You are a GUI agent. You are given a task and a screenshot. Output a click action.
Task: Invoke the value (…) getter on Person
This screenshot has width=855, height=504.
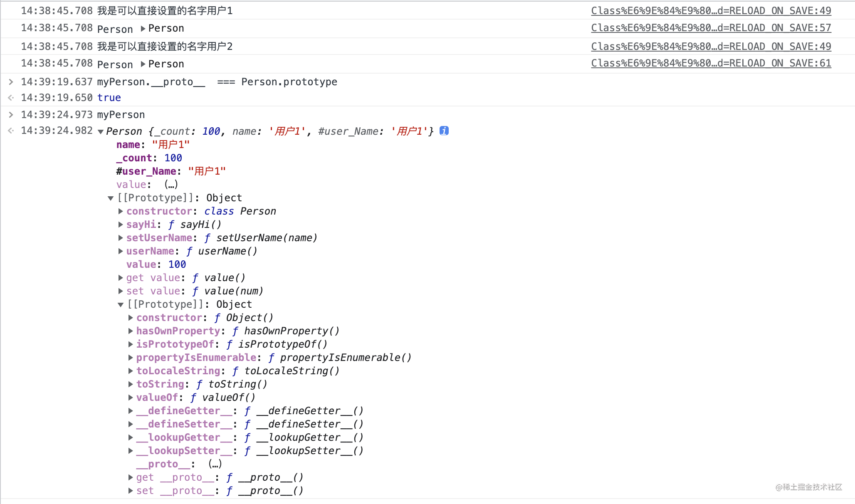point(171,185)
